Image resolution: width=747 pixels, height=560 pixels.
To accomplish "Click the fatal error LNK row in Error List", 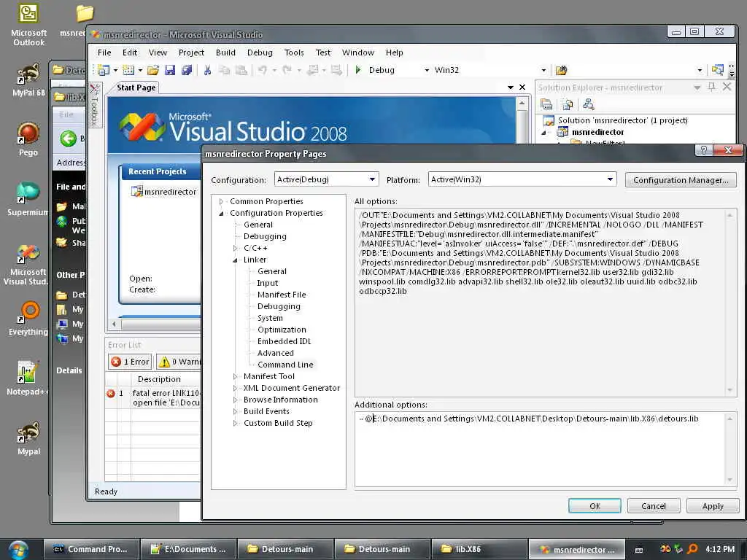I will 152,397.
